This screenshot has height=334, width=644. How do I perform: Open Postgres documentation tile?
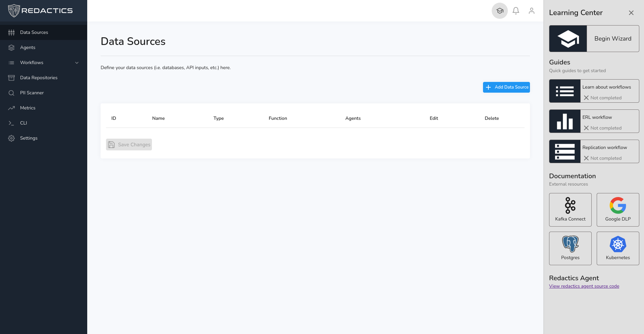coord(570,248)
